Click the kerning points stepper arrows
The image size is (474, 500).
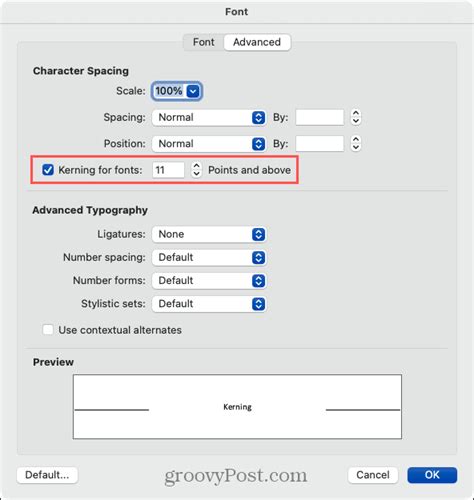click(196, 170)
